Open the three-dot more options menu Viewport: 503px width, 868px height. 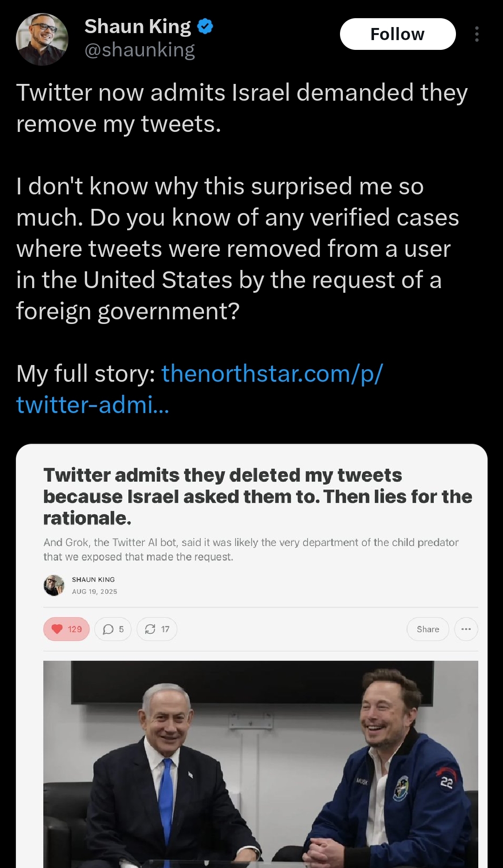[x=476, y=34]
